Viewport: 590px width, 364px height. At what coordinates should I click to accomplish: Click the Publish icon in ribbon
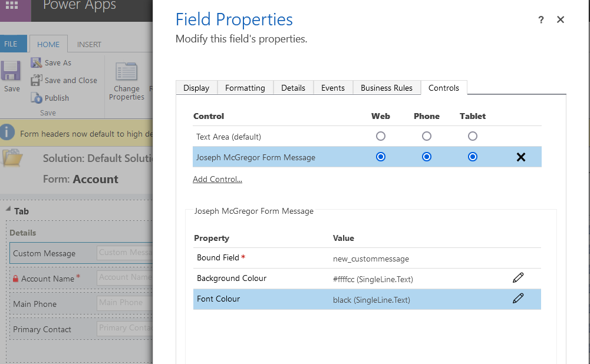point(37,98)
